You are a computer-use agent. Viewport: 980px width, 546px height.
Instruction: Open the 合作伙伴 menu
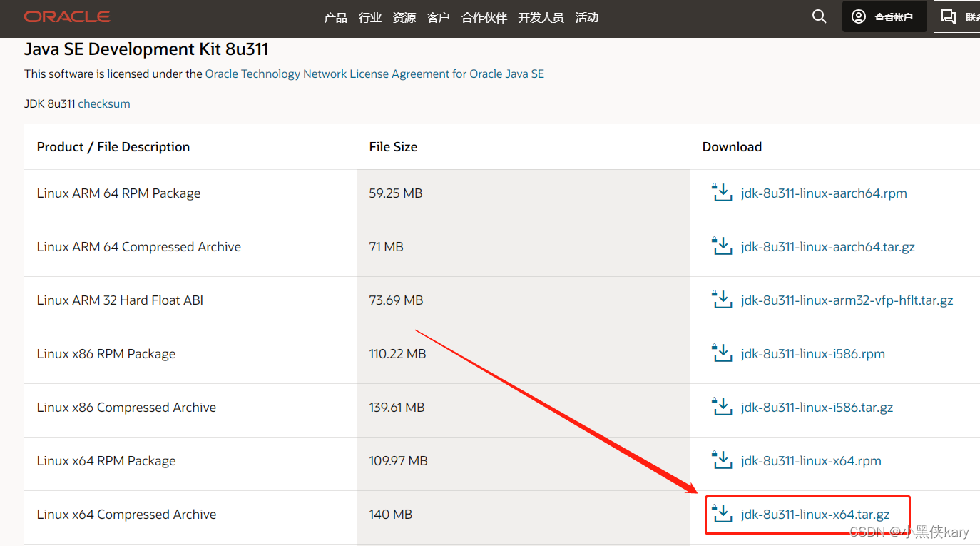[484, 17]
